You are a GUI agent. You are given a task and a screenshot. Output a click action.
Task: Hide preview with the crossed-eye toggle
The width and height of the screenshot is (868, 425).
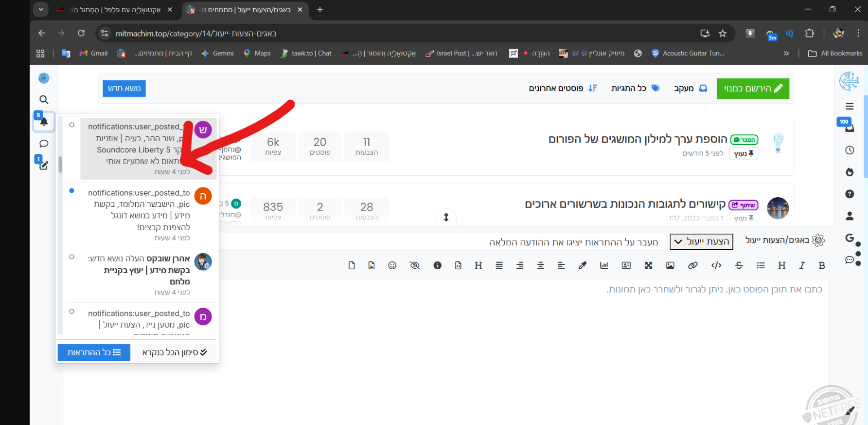[x=415, y=265]
